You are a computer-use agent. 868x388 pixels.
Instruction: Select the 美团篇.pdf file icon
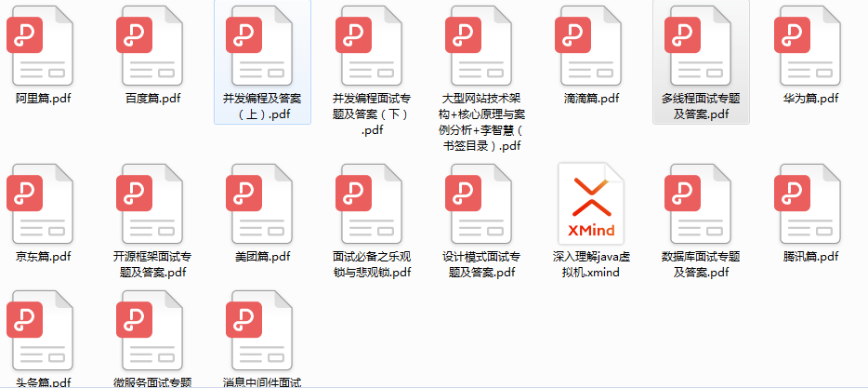(x=259, y=204)
